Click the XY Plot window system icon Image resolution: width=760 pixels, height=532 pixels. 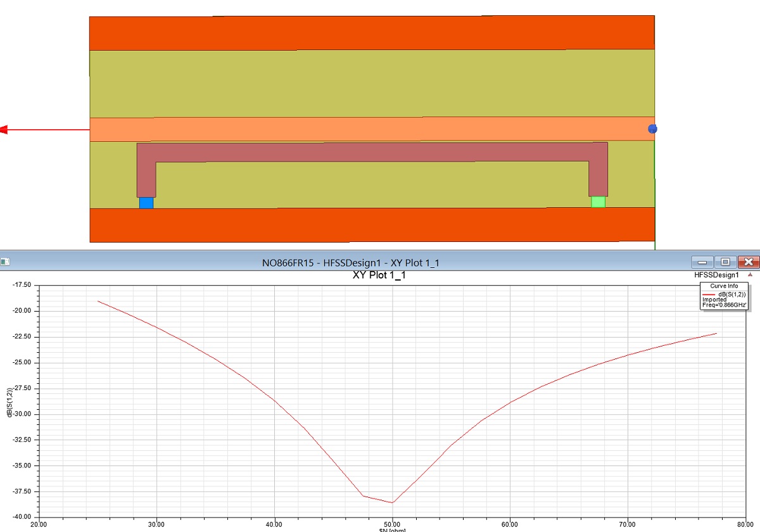click(x=6, y=261)
